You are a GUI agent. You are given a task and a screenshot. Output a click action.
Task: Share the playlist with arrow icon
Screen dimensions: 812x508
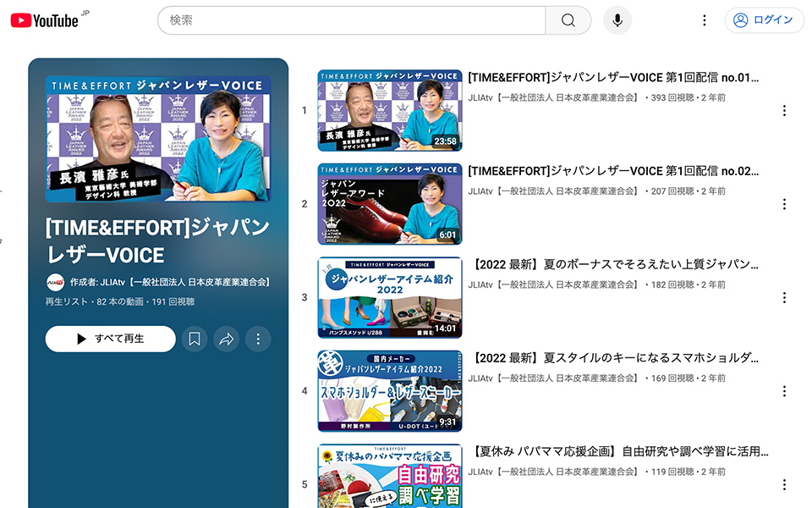tap(227, 339)
